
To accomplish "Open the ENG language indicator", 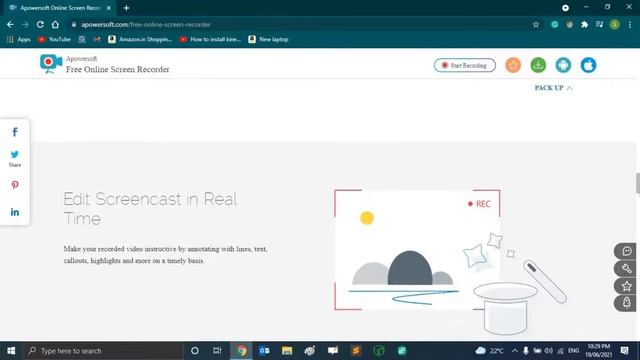I will tap(573, 351).
